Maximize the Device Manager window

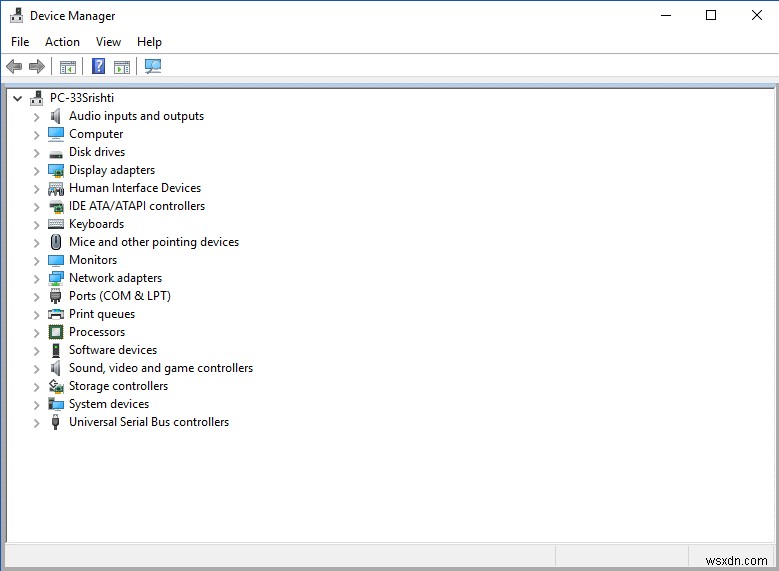point(711,15)
